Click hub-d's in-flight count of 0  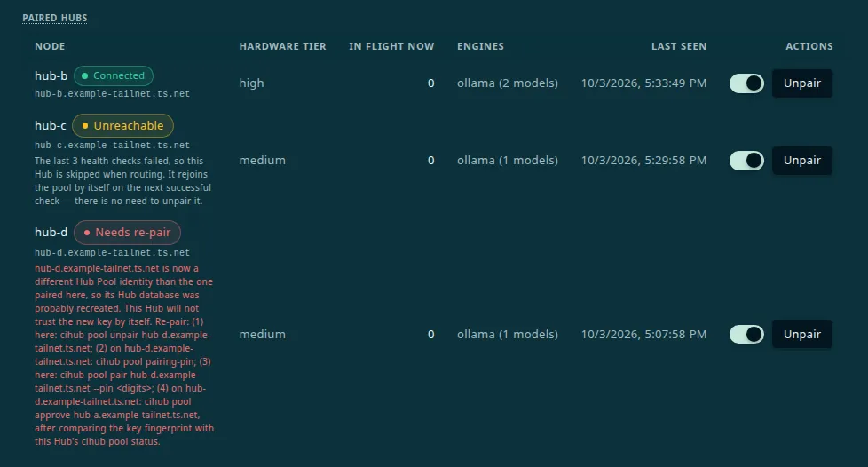[x=430, y=334]
